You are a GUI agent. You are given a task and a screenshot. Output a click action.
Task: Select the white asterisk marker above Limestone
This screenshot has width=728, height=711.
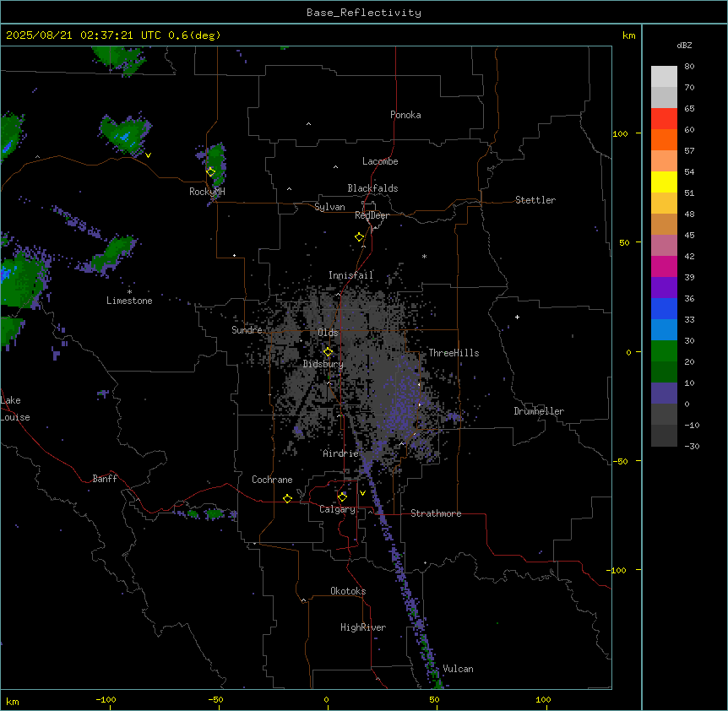129,291
